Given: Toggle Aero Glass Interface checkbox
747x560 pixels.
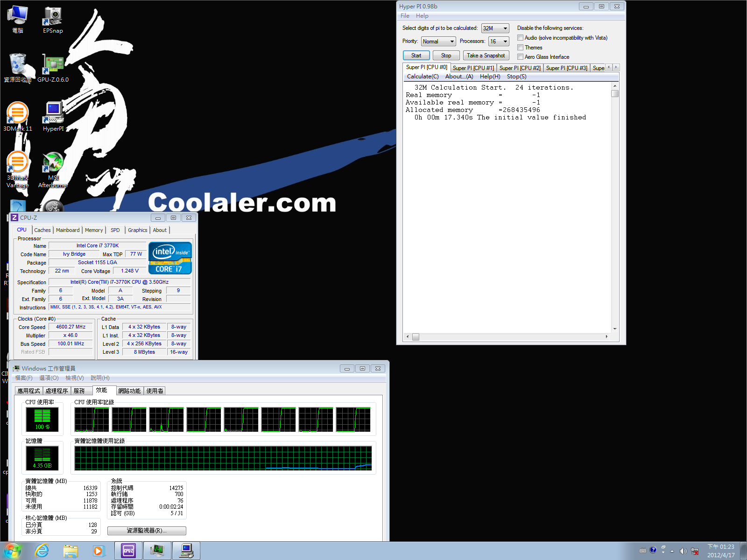Looking at the screenshot, I should pyautogui.click(x=520, y=57).
